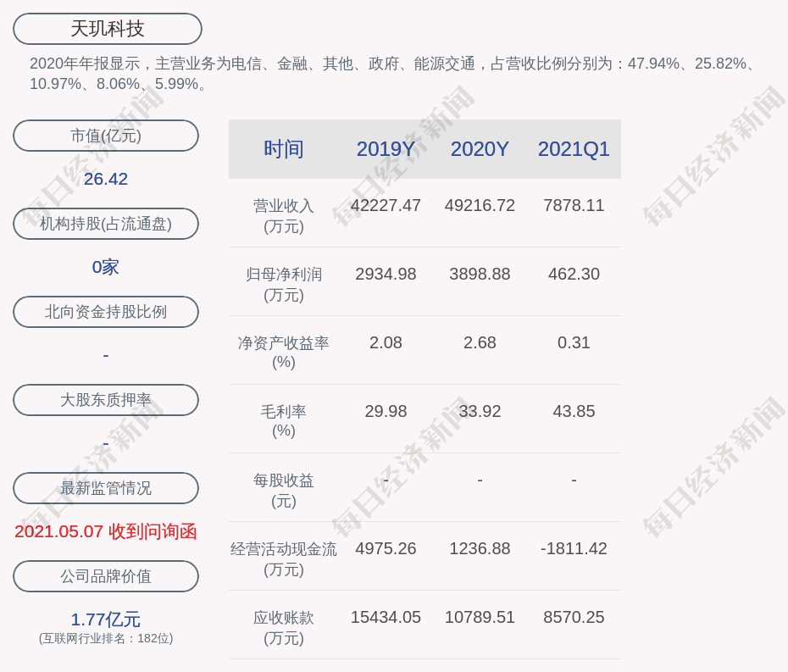Select revenue value 7878.11

coord(574,206)
